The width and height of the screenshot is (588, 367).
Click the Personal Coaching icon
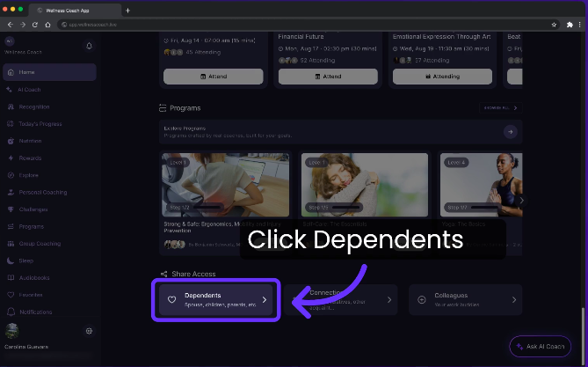coord(11,193)
